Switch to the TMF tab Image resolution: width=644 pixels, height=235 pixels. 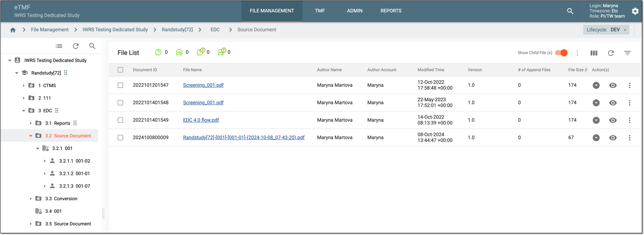320,11
